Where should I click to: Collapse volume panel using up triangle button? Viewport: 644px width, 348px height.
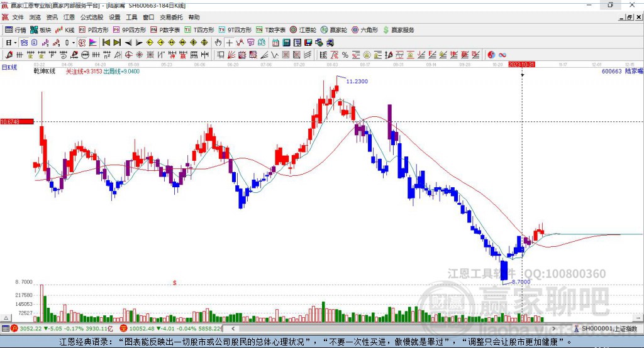(6, 318)
